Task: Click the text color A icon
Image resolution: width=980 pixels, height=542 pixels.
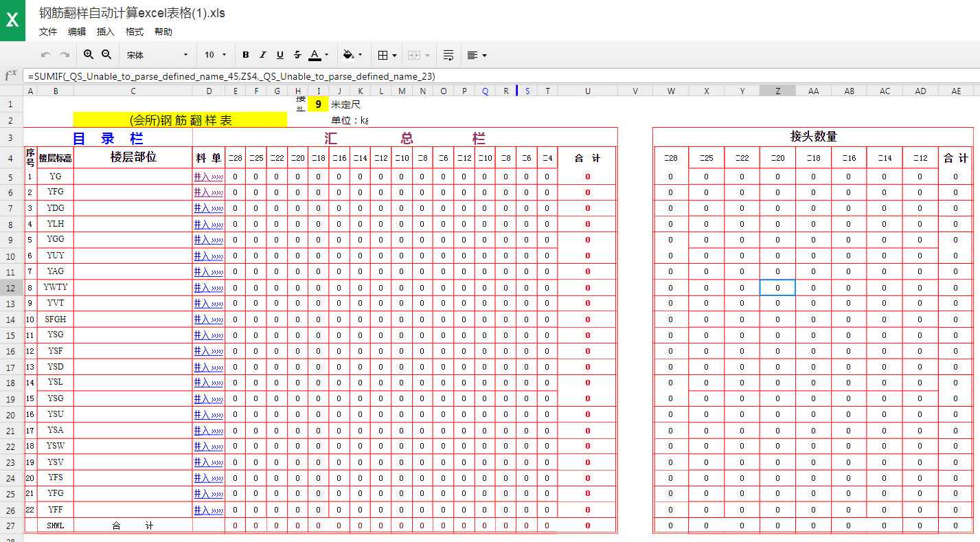Action: pos(315,55)
